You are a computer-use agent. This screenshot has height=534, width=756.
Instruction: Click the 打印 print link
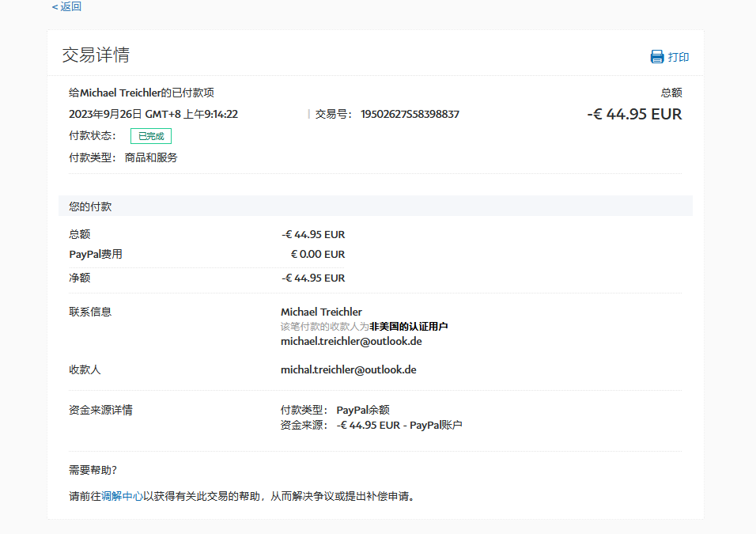679,57
